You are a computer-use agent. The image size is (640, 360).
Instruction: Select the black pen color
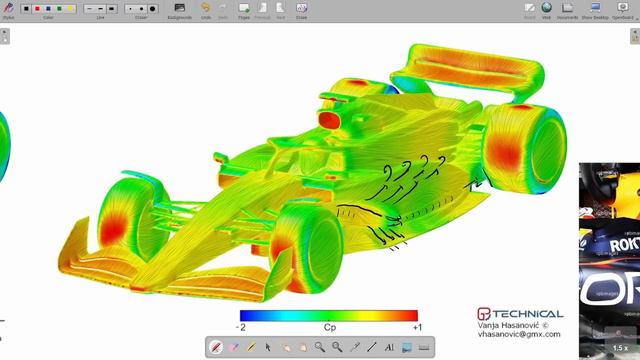click(26, 9)
